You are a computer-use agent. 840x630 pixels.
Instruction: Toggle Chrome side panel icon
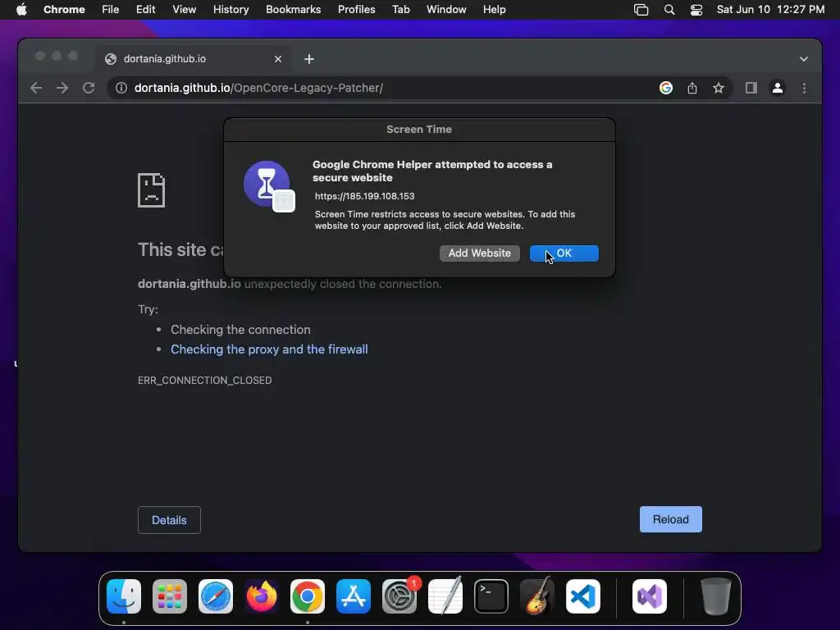[751, 88]
